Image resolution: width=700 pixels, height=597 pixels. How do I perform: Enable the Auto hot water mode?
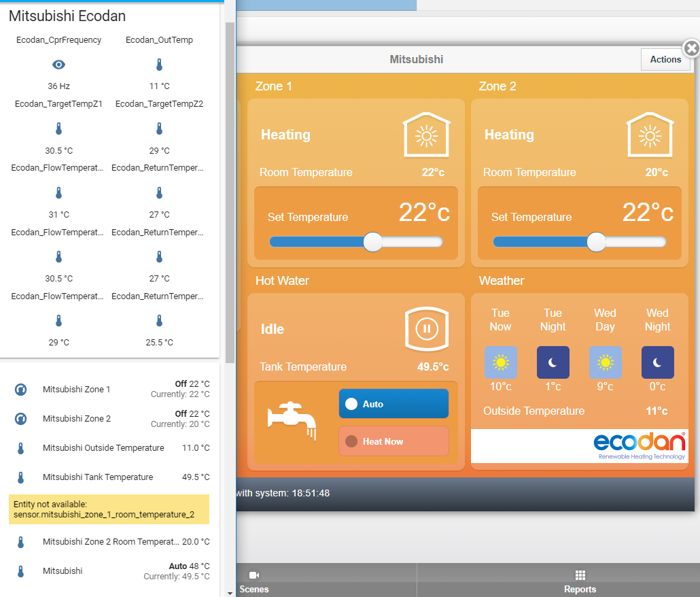click(393, 403)
